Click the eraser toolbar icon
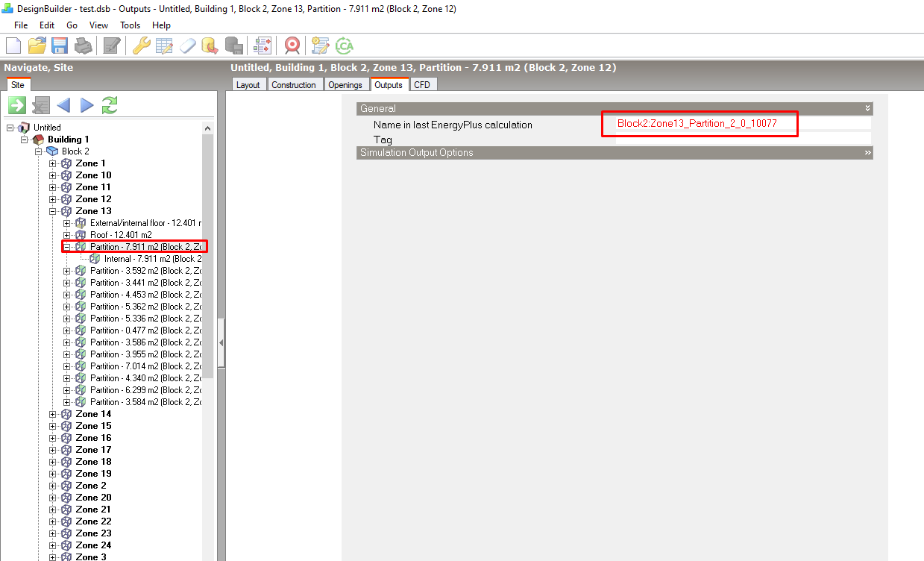Screen dimensions: 924x561 [187, 46]
